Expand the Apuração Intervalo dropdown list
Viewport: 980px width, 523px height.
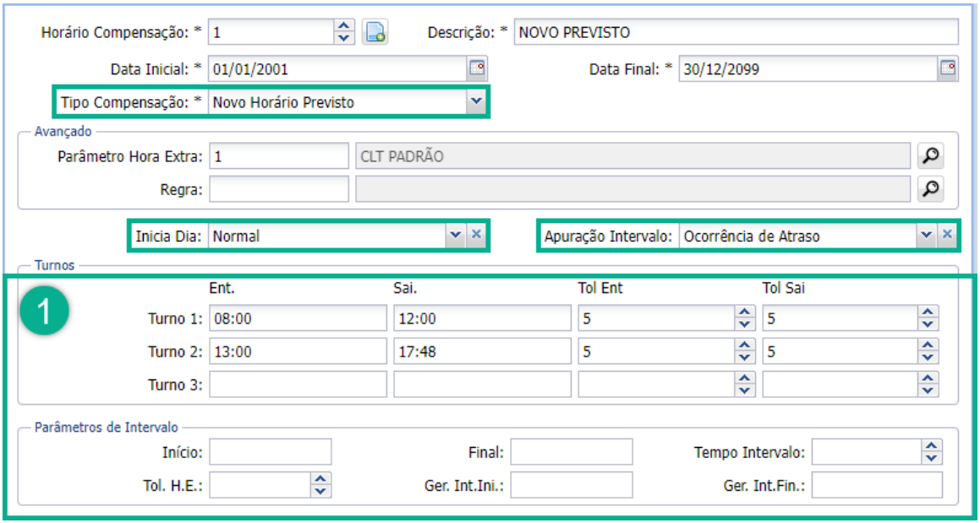927,235
